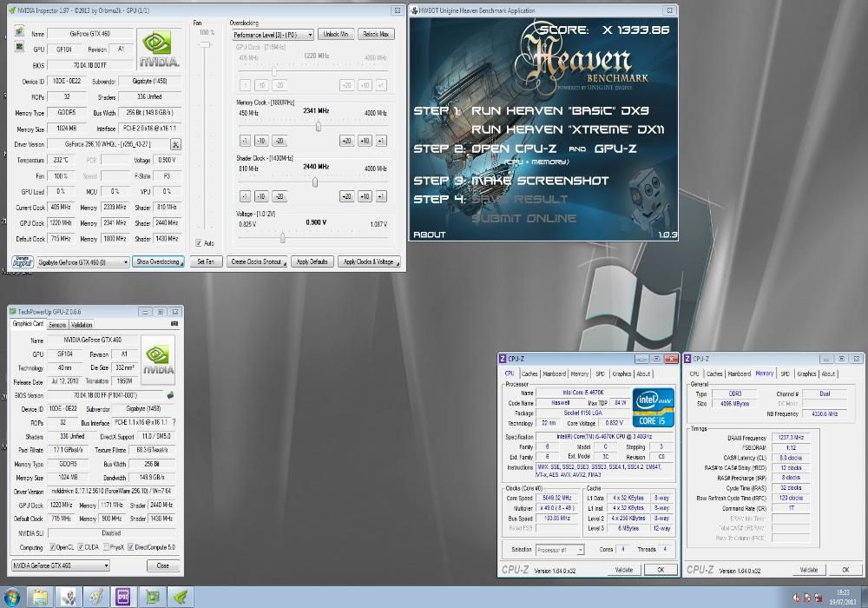Screen dimensions: 868x608
Task: Open the Gigabyte GeForce GTX 460 (0) GPU selector
Action: [83, 262]
